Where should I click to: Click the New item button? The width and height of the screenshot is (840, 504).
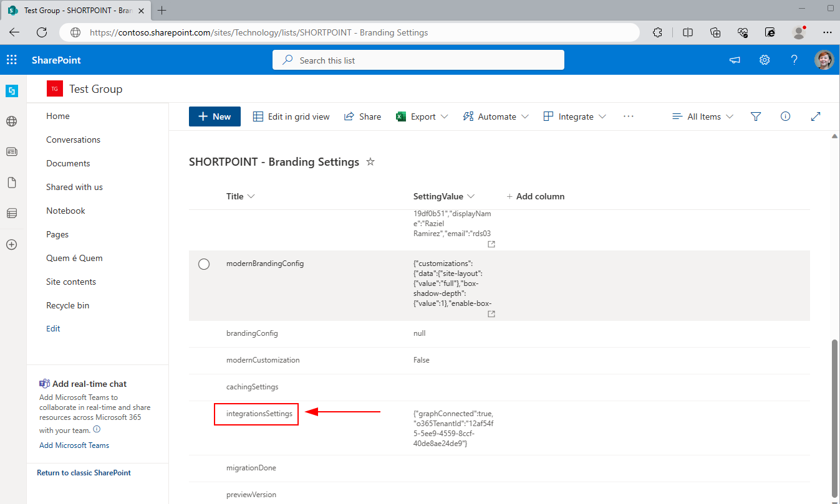pos(215,116)
